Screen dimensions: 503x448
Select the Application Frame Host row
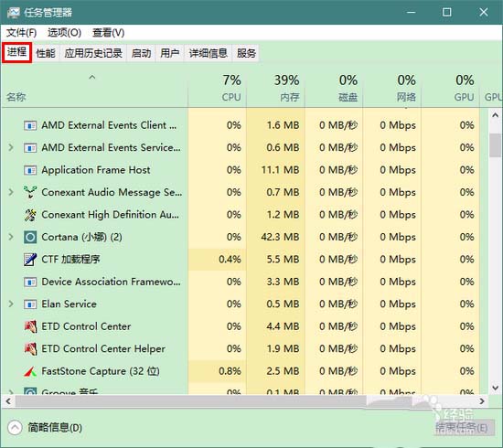241,170
